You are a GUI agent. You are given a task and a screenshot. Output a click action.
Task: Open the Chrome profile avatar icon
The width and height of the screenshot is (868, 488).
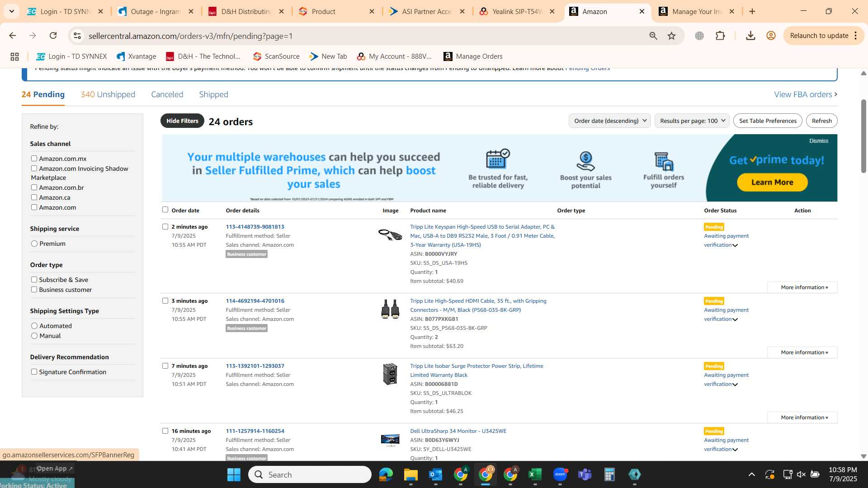[x=771, y=36]
